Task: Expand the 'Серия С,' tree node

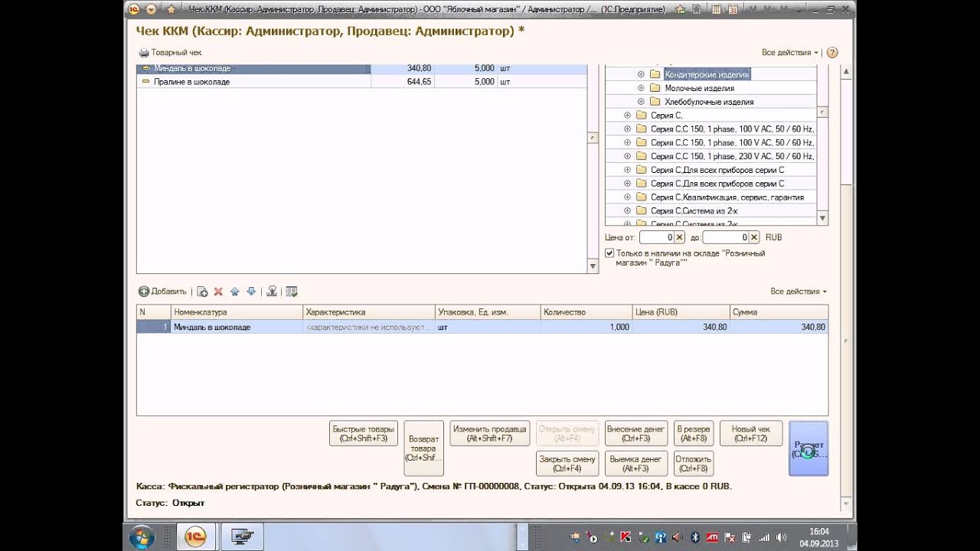Action: point(628,116)
